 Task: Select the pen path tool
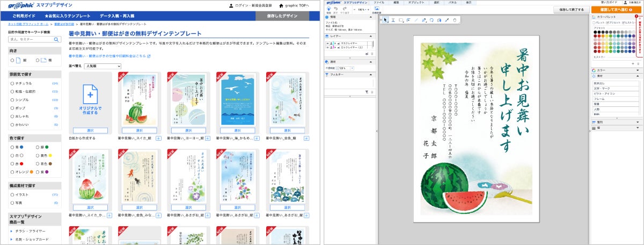pyautogui.click(x=424, y=20)
